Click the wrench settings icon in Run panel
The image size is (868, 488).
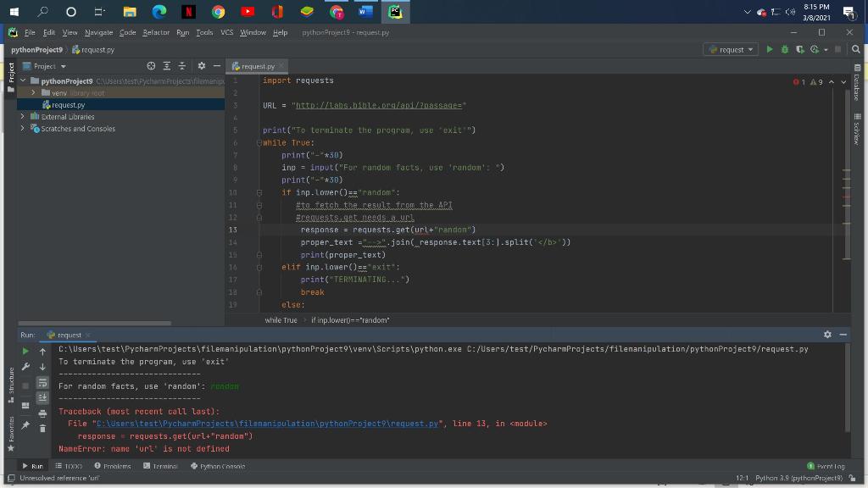(x=25, y=366)
